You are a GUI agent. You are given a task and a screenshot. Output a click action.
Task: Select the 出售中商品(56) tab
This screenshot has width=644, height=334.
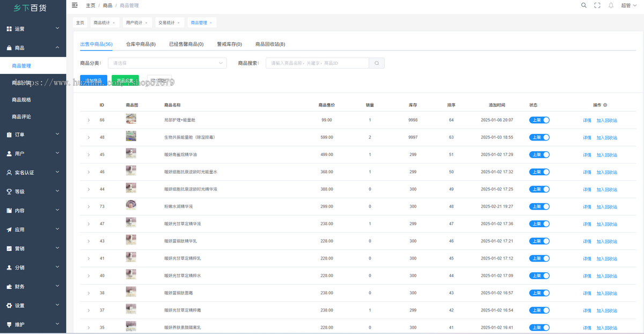[96, 44]
